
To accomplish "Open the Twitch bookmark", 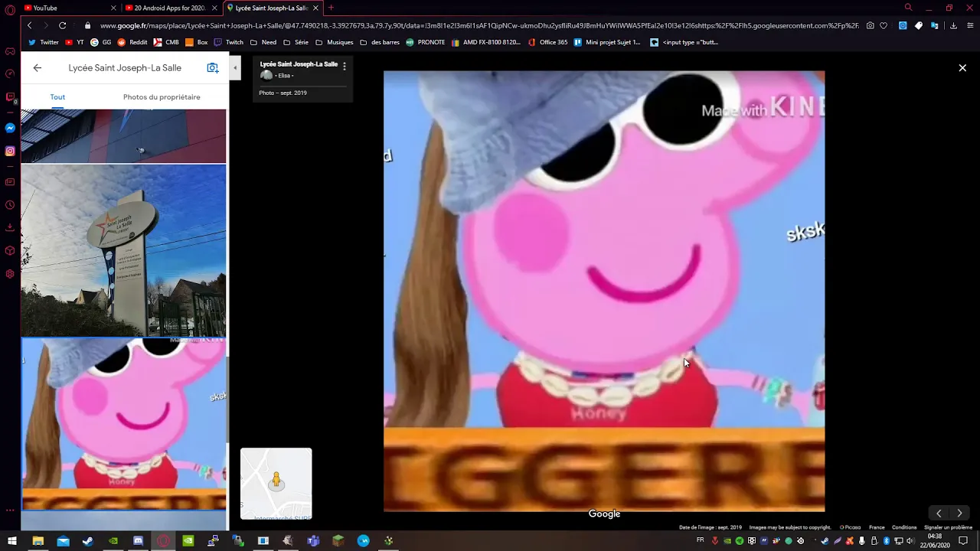I will point(228,42).
